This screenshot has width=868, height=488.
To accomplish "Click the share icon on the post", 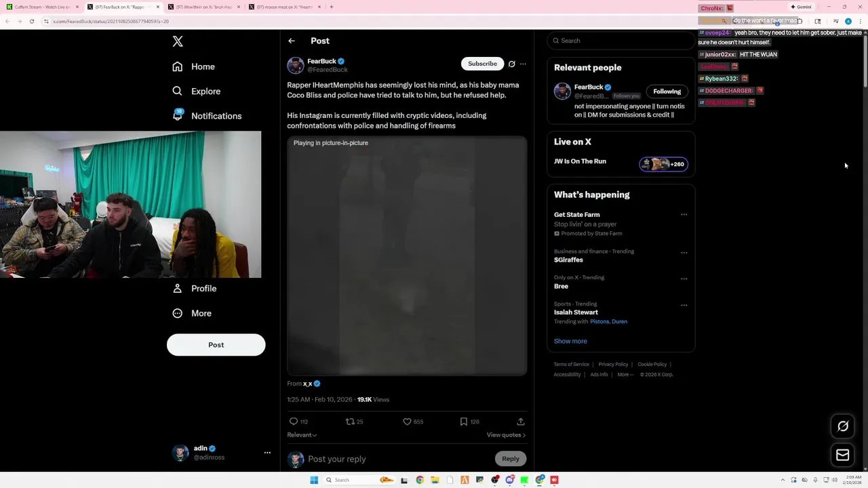I will [521, 422].
